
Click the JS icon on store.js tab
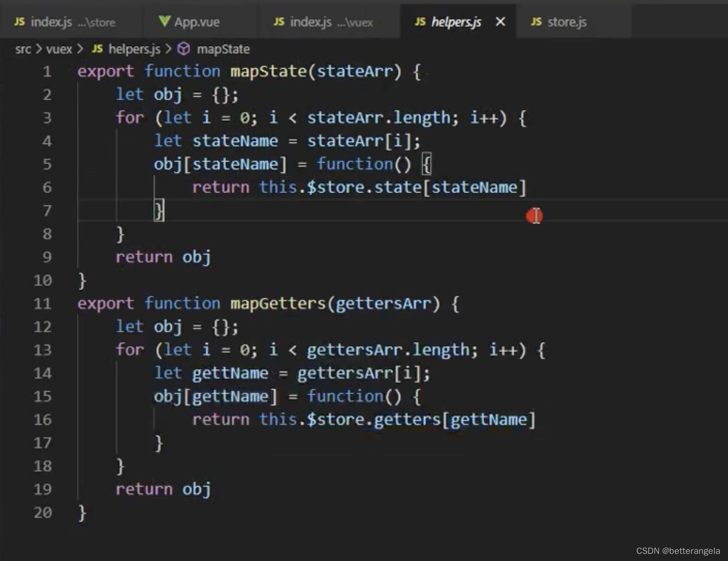[x=536, y=22]
